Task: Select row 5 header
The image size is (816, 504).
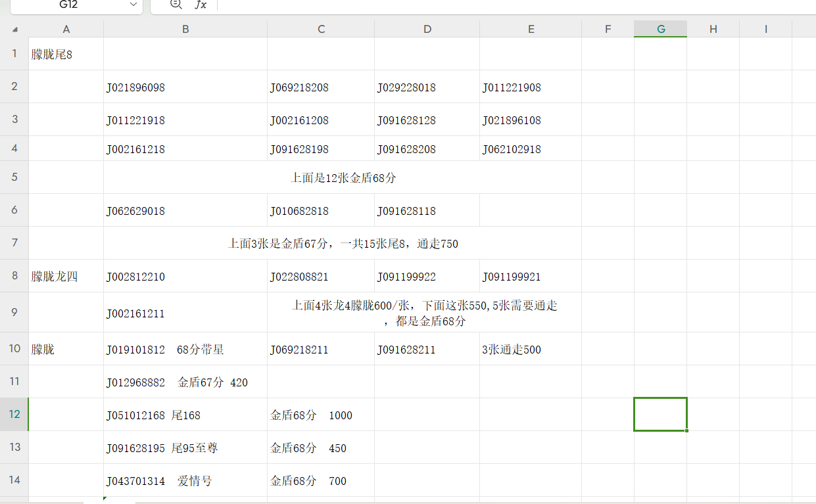Action: coord(14,177)
